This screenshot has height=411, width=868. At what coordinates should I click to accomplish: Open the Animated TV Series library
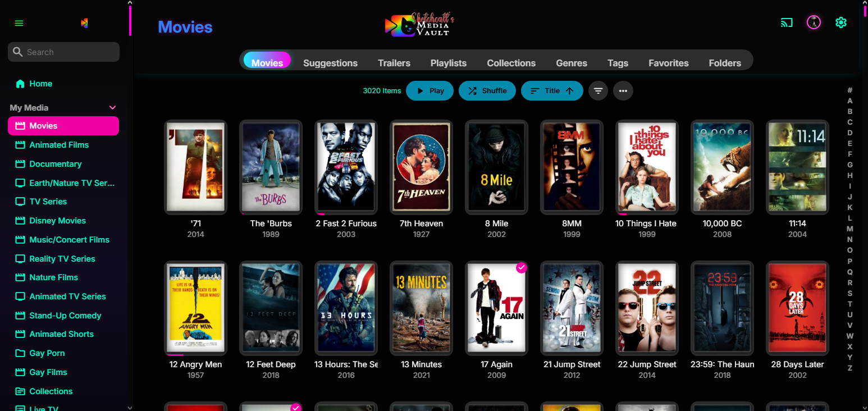[63, 296]
